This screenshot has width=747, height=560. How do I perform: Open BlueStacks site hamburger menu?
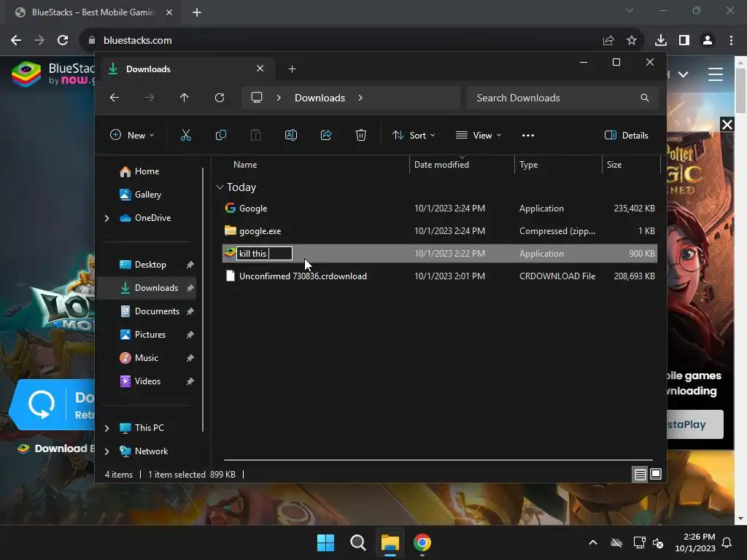[716, 74]
